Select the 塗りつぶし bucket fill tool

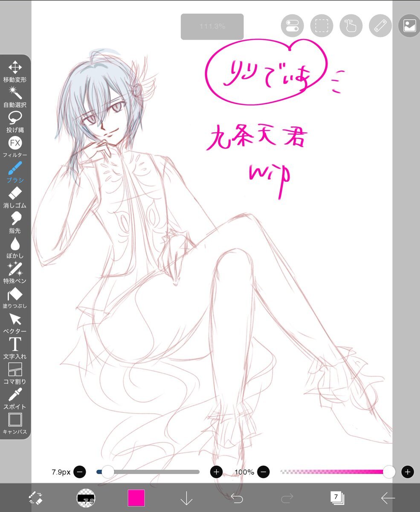pyautogui.click(x=15, y=298)
